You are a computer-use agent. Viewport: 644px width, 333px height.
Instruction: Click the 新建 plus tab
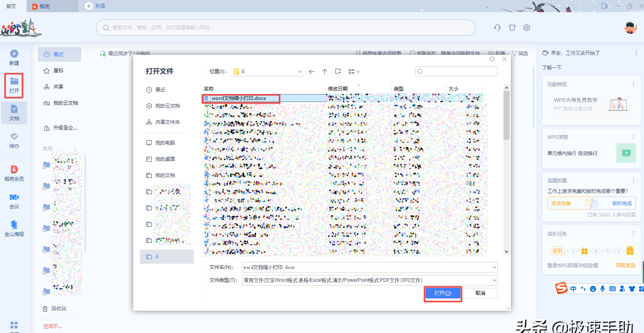click(x=95, y=6)
